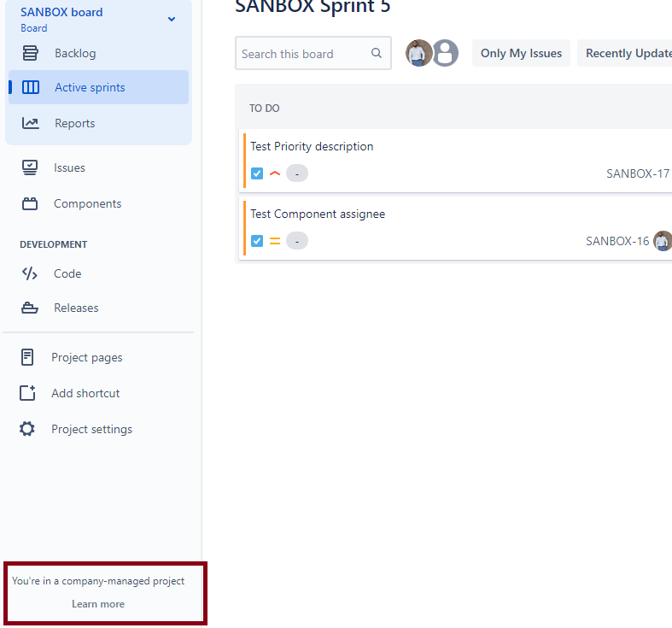Click the estimate badge on SANBOX-16 card
The image size is (672, 628).
[297, 241]
